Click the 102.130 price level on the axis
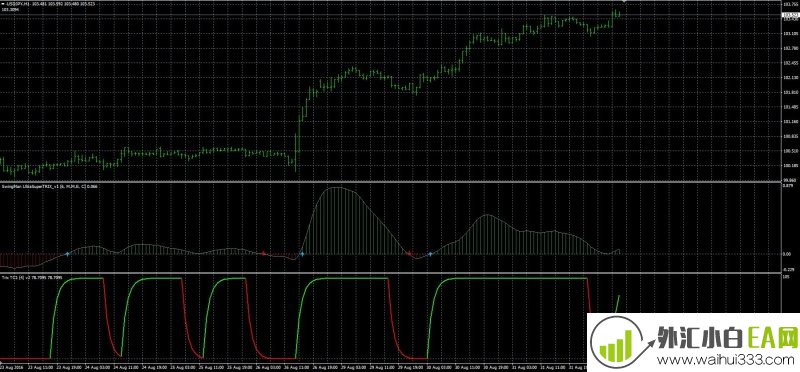 tap(790, 78)
